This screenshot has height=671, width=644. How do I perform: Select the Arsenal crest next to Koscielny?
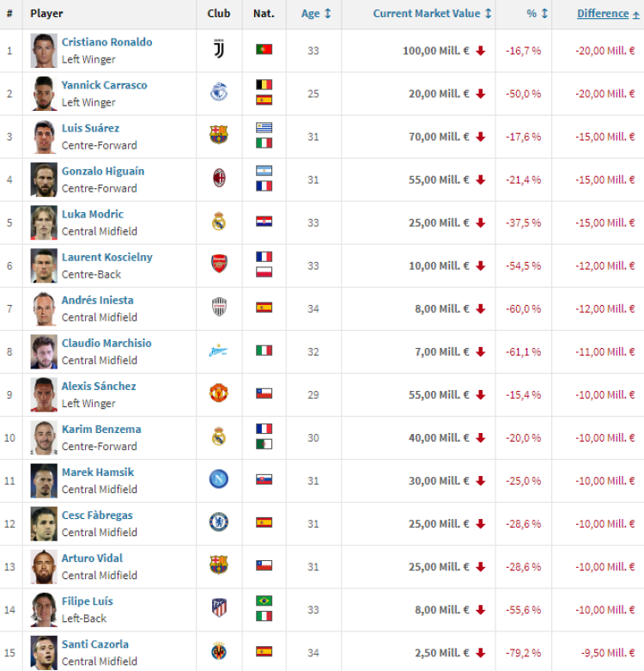click(x=219, y=264)
